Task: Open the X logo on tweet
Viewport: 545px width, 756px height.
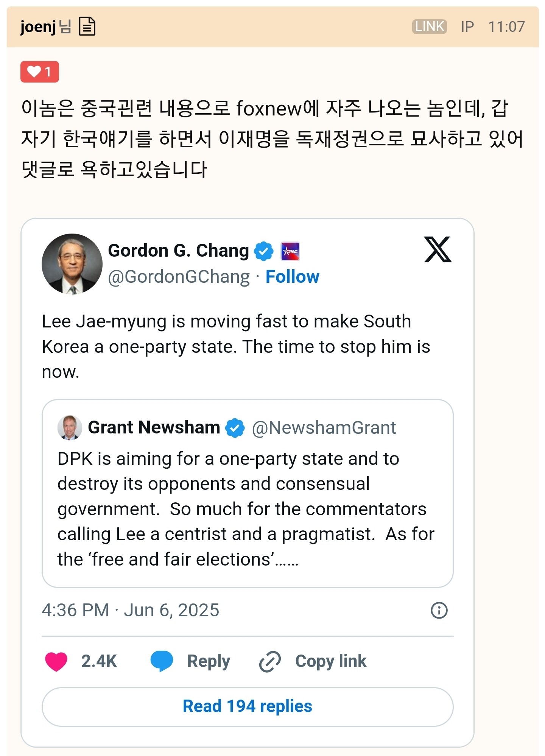Action: (x=438, y=249)
